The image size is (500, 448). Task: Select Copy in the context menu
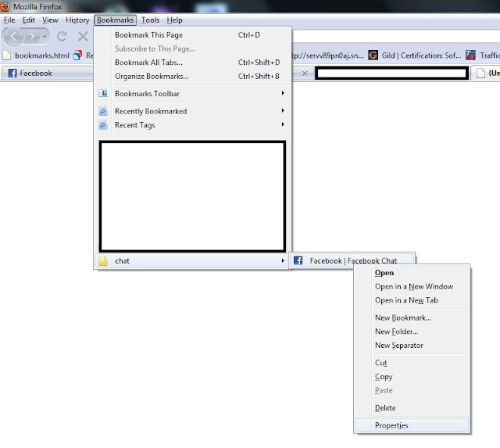pyautogui.click(x=412, y=377)
